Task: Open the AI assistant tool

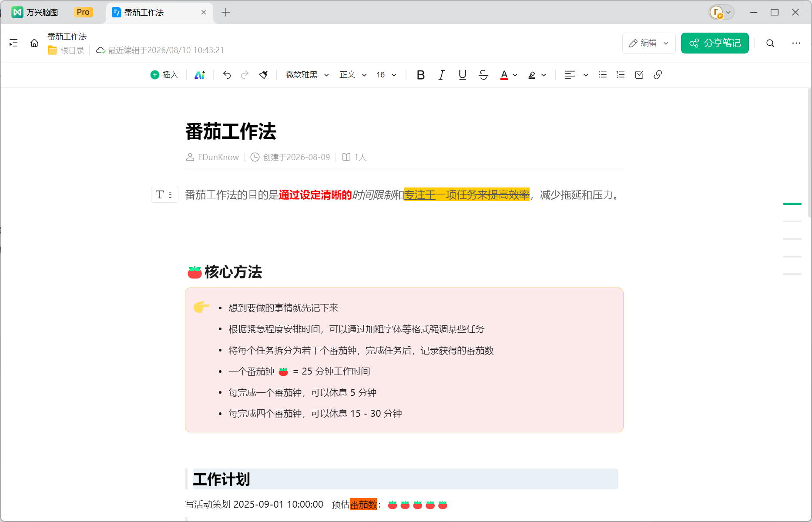Action: [200, 75]
